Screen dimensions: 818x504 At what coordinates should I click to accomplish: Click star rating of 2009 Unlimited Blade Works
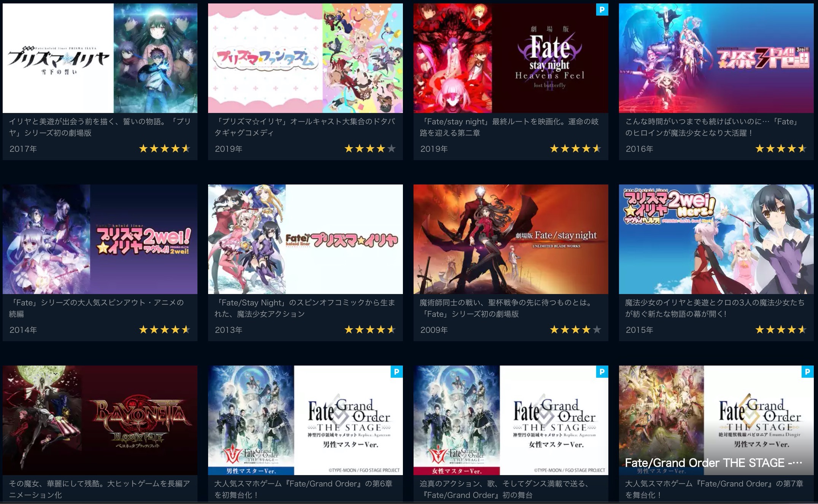(x=576, y=330)
